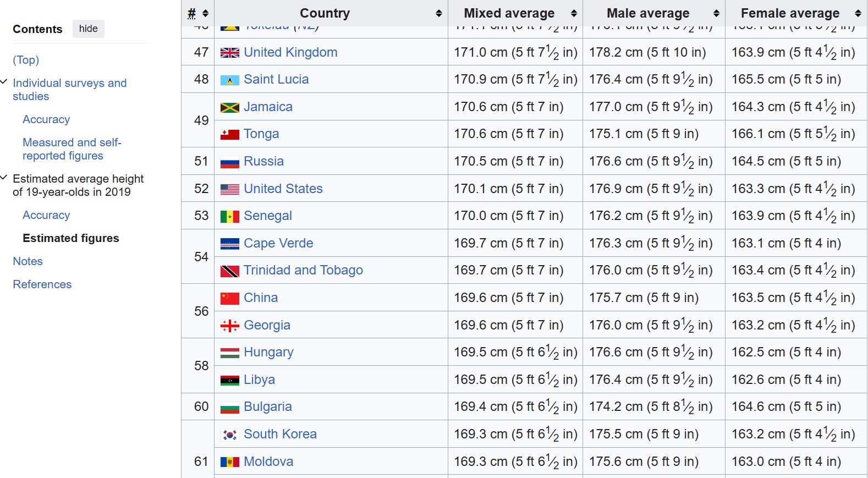868x478 pixels.
Task: Click the Cape Verde flag icon
Action: click(229, 244)
